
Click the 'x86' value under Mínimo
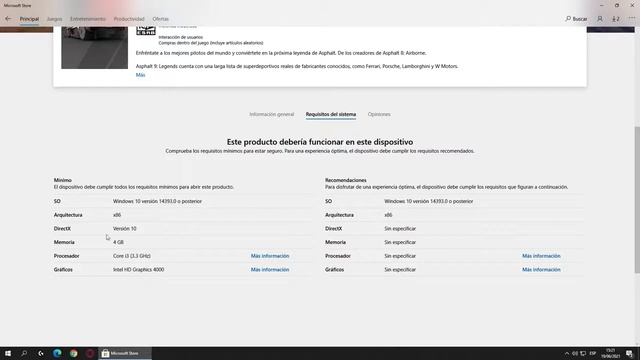(117, 215)
